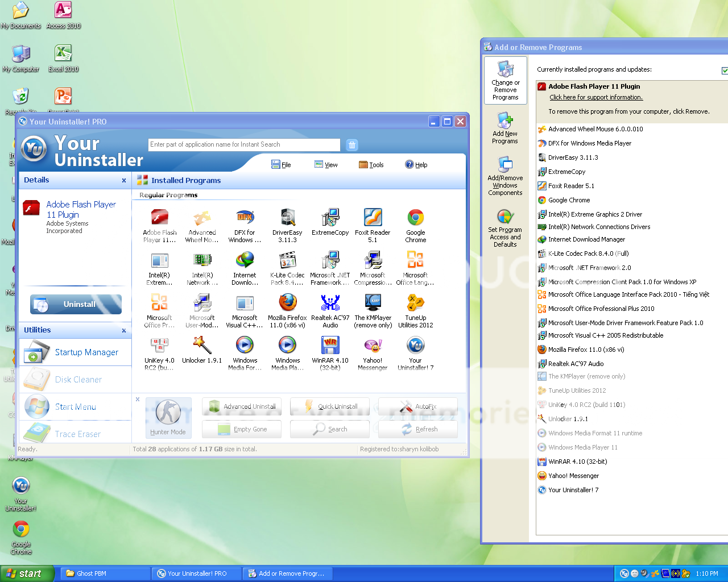Click Quick Uninstall button
Viewport: 728px width, 582px height.
tap(330, 406)
